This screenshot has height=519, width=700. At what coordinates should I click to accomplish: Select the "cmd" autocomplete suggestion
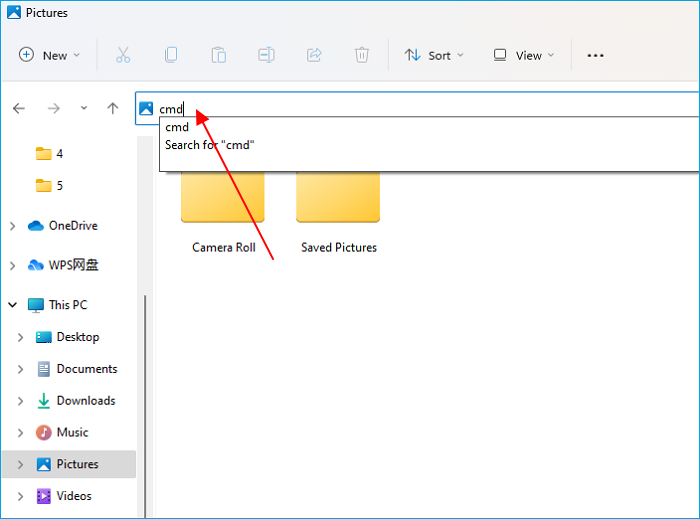(177, 127)
